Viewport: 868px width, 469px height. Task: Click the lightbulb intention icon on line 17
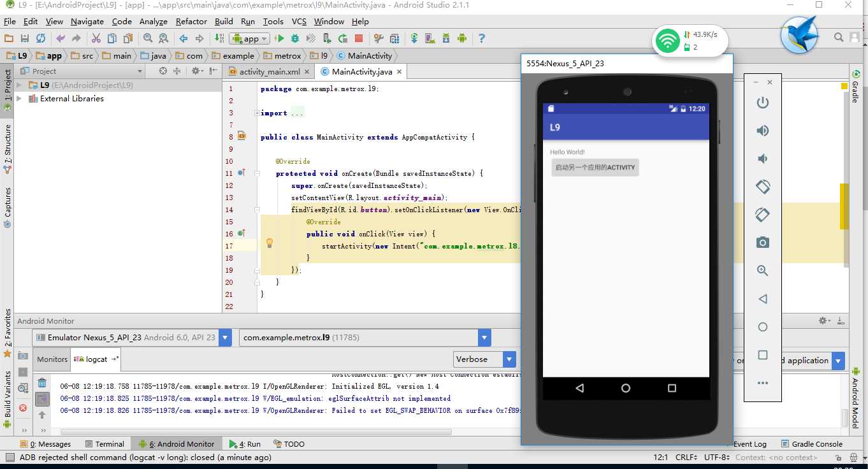(x=269, y=243)
